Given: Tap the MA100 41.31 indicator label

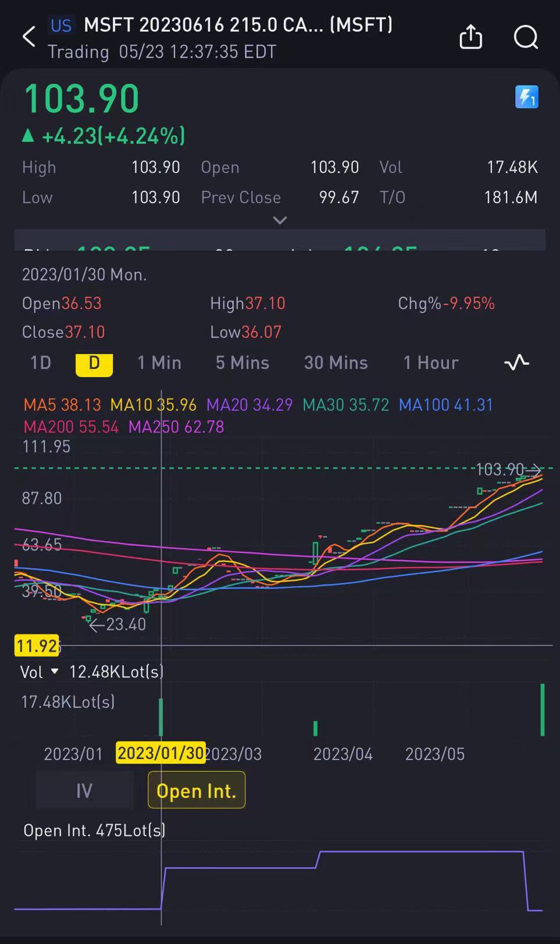Looking at the screenshot, I should click(x=446, y=404).
